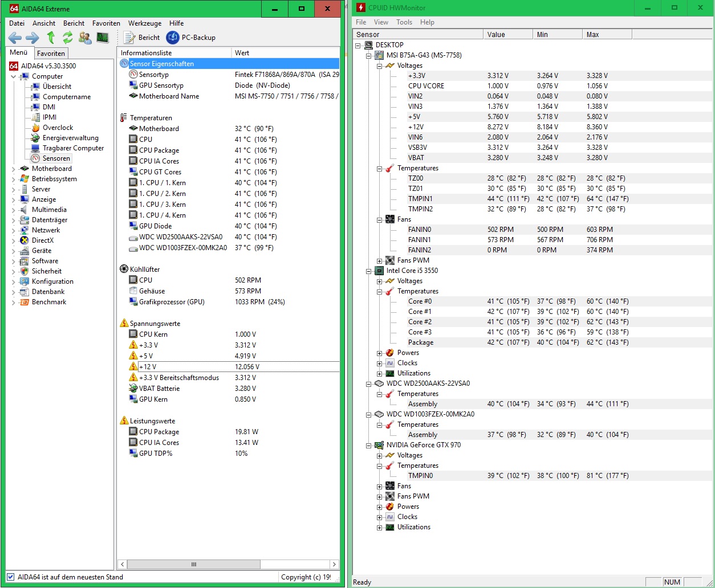Click GPU icon beside NVIDIA GeForce GTX 970
The height and width of the screenshot is (588, 715).
point(379,445)
